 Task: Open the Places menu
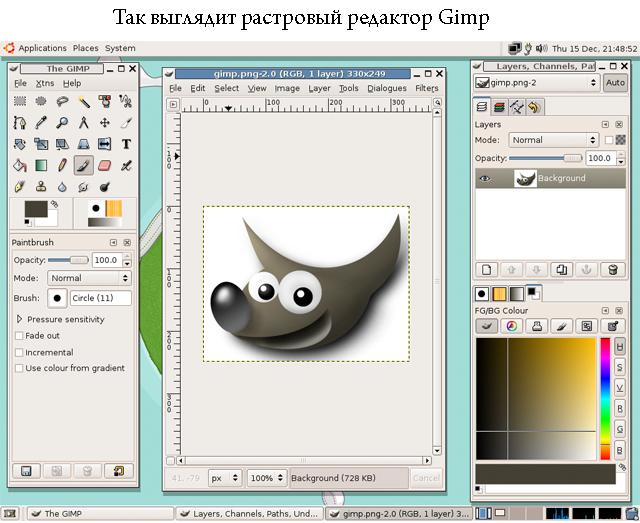tap(86, 48)
